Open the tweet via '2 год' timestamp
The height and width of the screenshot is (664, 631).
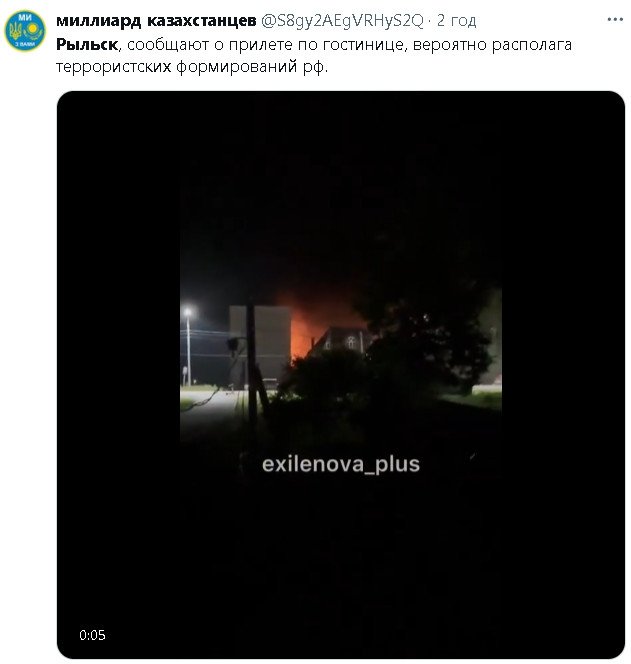click(x=456, y=20)
